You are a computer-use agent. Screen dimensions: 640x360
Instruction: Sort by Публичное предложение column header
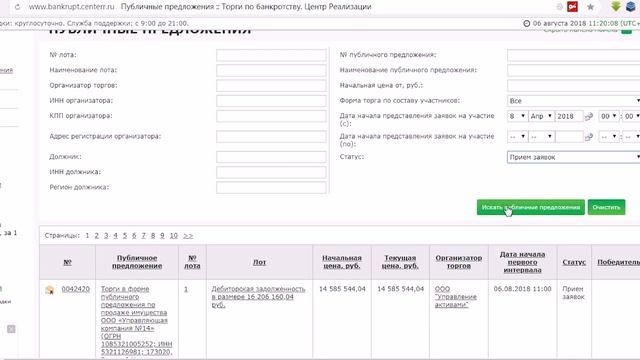click(137, 262)
